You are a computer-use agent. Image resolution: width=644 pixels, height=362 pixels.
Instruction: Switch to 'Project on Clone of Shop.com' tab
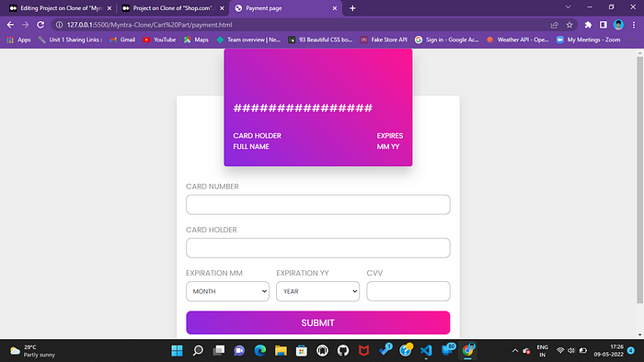pos(173,8)
